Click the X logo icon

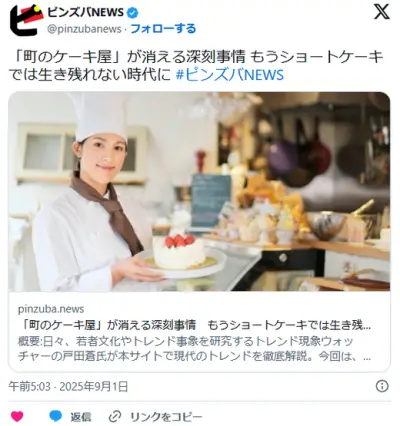pyautogui.click(x=381, y=12)
